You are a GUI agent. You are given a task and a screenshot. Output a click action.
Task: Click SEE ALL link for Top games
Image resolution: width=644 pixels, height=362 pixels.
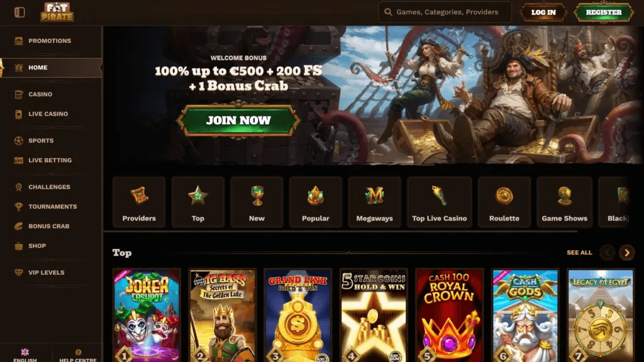(x=579, y=253)
